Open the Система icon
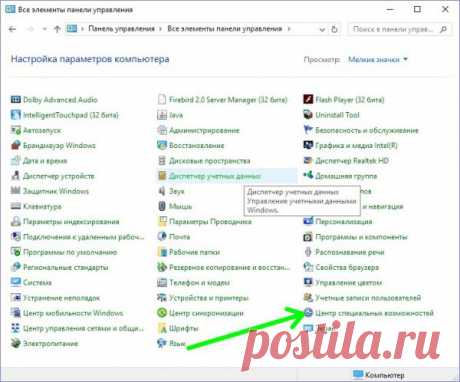This screenshot has width=460, height=382. click(16, 282)
